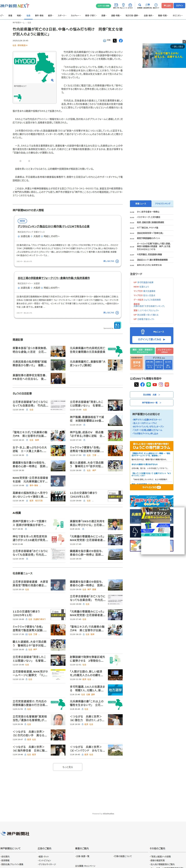Open the 防災情報 兵庫 link button
Viewport: 186px width, 868px height.
152,395
